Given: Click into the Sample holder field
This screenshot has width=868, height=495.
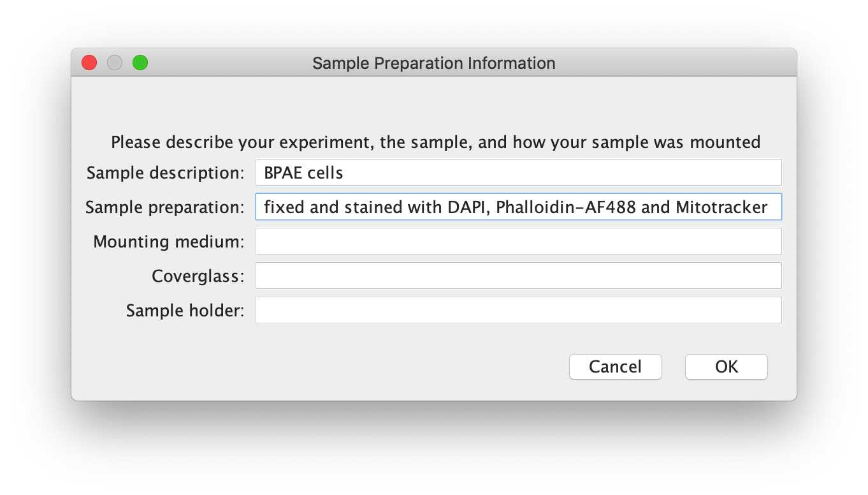Looking at the screenshot, I should point(519,310).
